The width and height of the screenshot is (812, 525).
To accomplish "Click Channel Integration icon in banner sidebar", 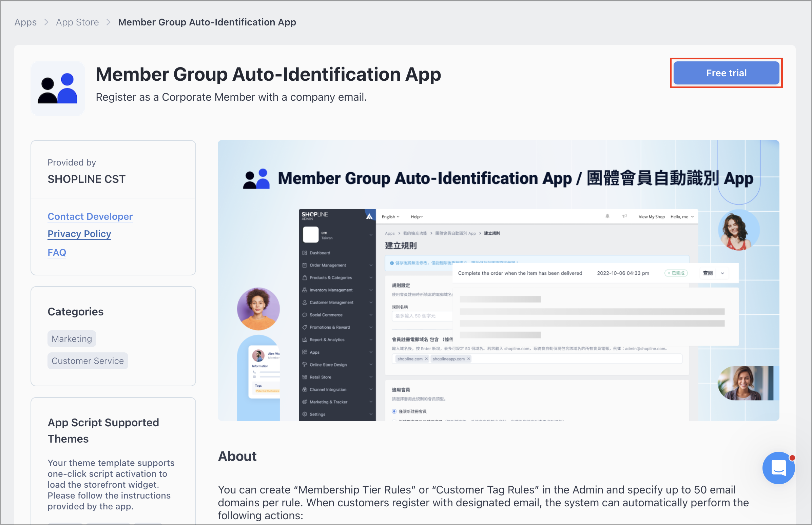I will [x=304, y=389].
